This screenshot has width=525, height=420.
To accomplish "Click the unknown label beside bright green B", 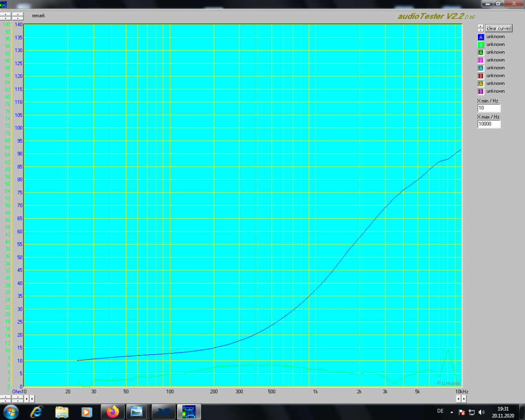I will 495,44.
